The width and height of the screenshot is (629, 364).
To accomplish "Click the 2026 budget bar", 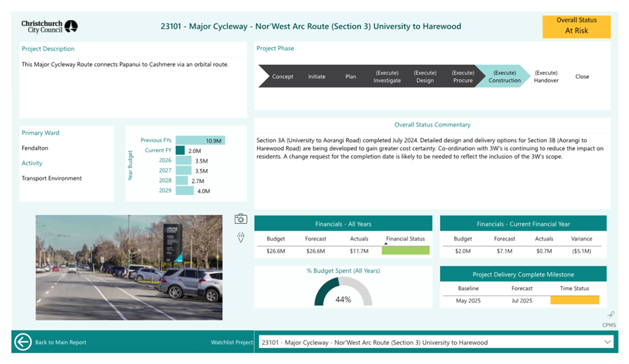I will 184,160.
